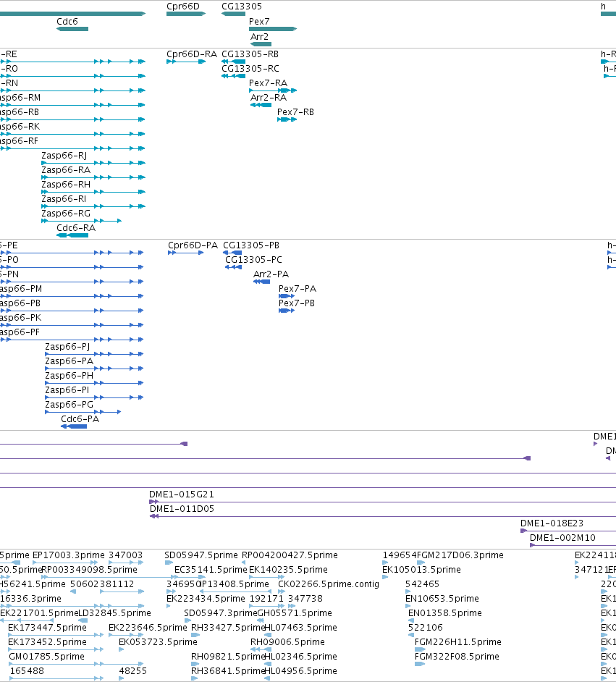Select EST RP004200427.5prime
Viewport: 616px width, 682px height.
[290, 555]
